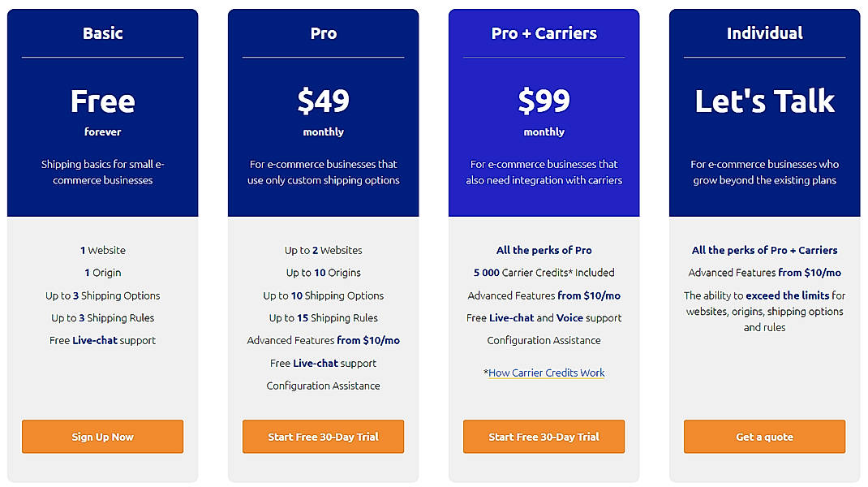Select the Pro + Carriers plan header
This screenshot has width=868, height=487.
click(x=544, y=33)
